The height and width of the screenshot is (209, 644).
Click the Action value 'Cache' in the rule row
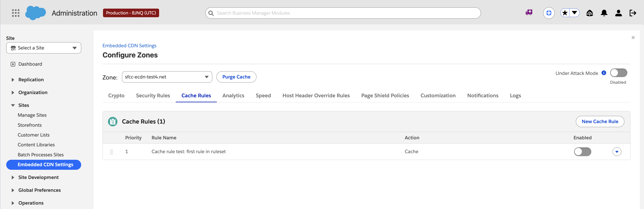tap(411, 152)
